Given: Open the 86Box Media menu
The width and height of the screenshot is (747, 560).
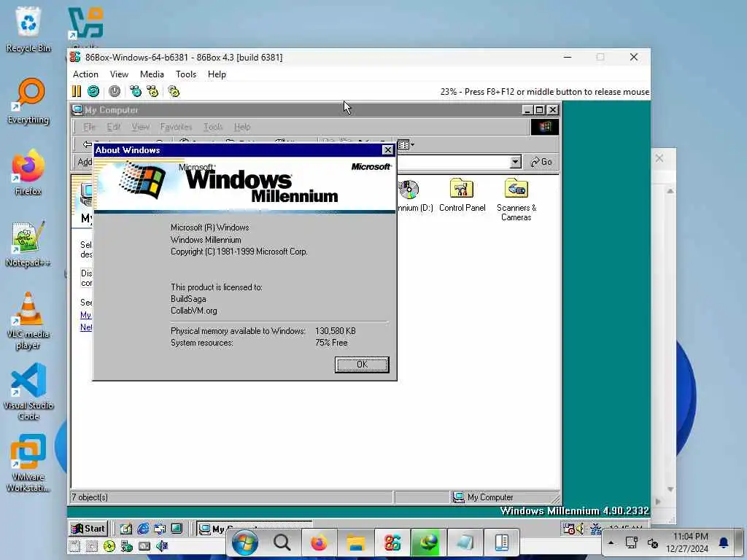Looking at the screenshot, I should coord(152,74).
